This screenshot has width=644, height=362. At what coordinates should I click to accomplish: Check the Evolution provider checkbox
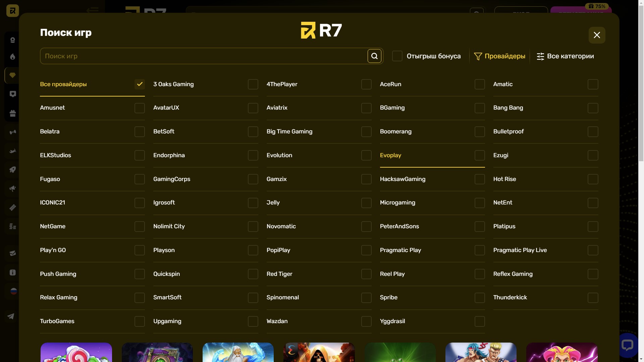[366, 155]
